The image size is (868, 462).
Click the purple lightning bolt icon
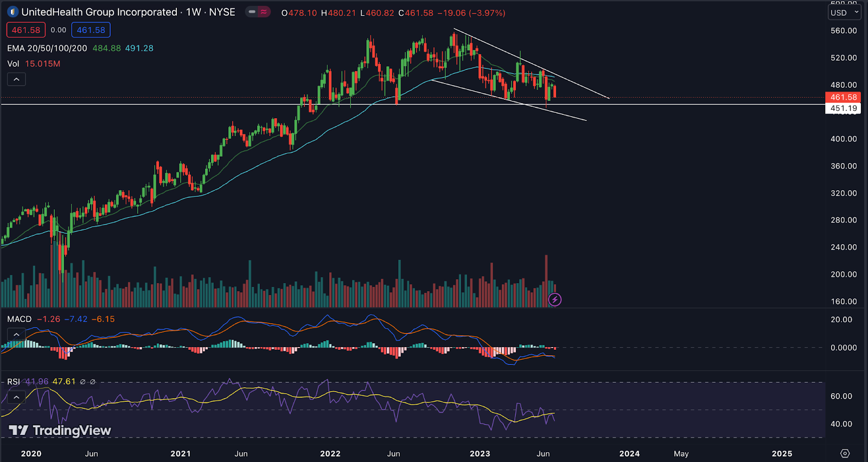(554, 299)
